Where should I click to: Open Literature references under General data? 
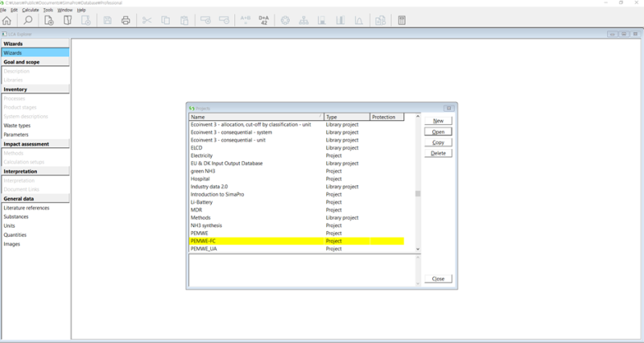coord(27,208)
